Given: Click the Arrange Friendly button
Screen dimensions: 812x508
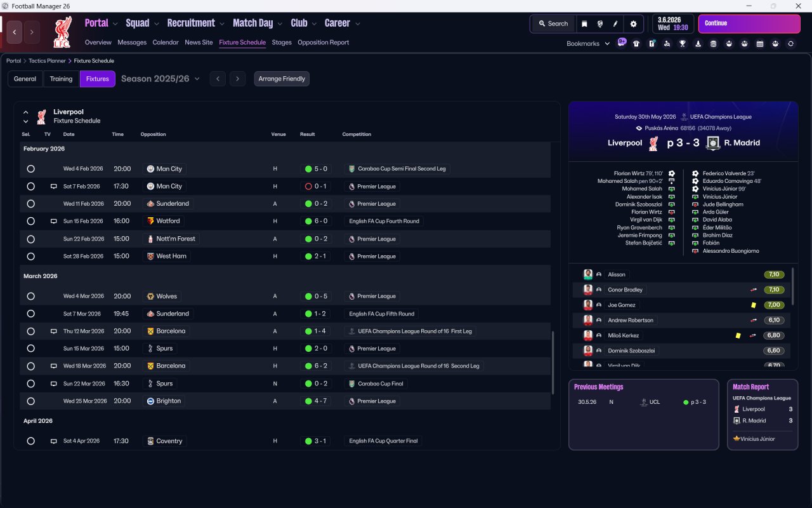Looking at the screenshot, I should (282, 79).
